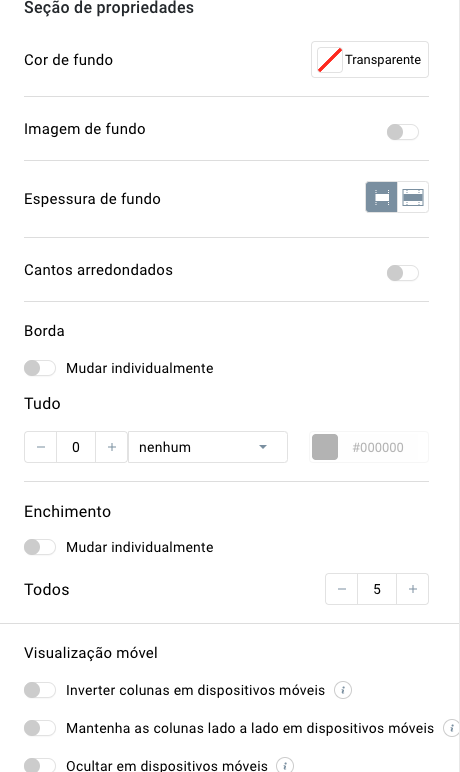The image size is (460, 772).
Task: Open the nenhum border style dropdown
Action: 208,447
